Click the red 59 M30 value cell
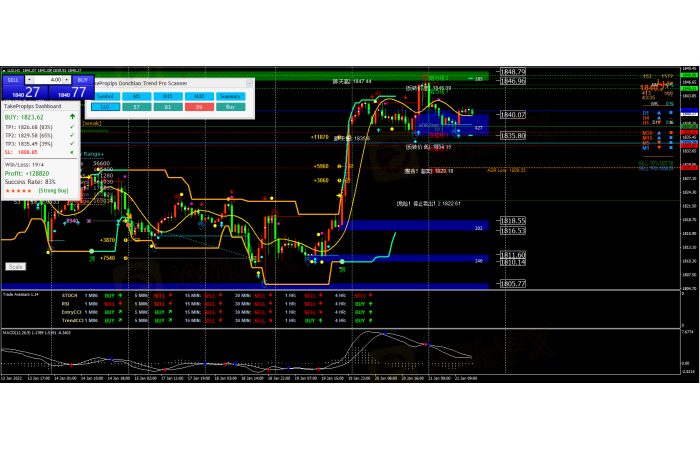This screenshot has height=450, width=700. 198,105
